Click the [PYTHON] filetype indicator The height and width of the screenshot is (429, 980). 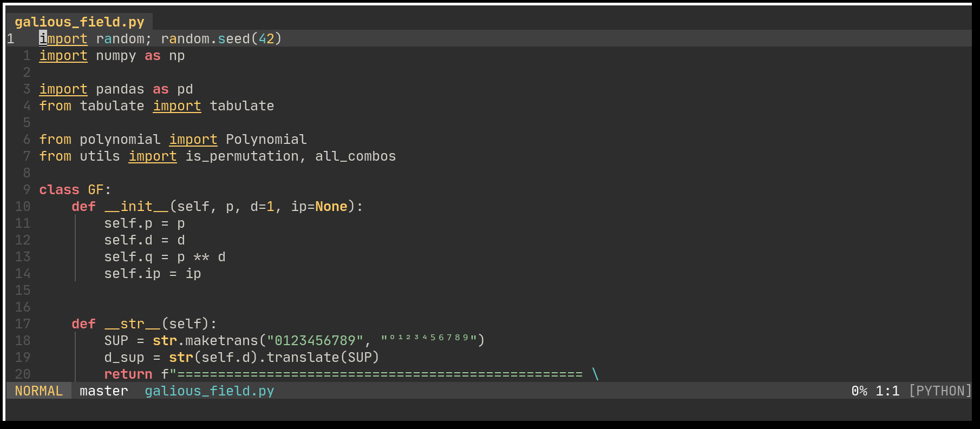[x=940, y=391]
